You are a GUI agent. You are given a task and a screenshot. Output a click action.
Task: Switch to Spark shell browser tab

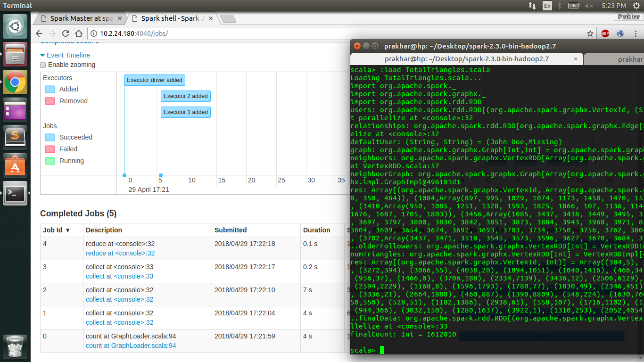coord(172,18)
